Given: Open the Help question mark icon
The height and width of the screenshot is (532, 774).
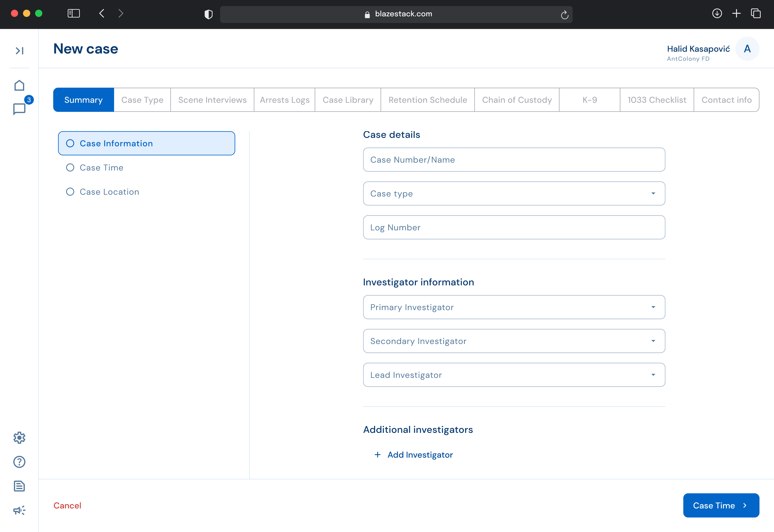Looking at the screenshot, I should coord(19,462).
